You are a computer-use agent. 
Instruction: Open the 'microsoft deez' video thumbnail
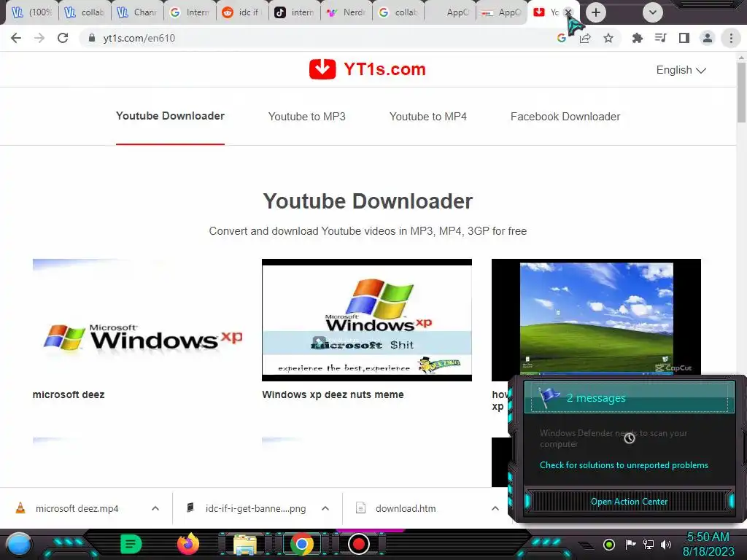[138, 320]
